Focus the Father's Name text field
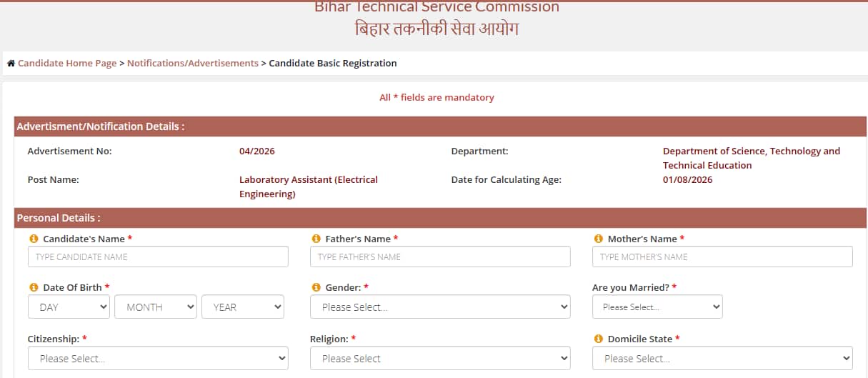 tap(440, 257)
